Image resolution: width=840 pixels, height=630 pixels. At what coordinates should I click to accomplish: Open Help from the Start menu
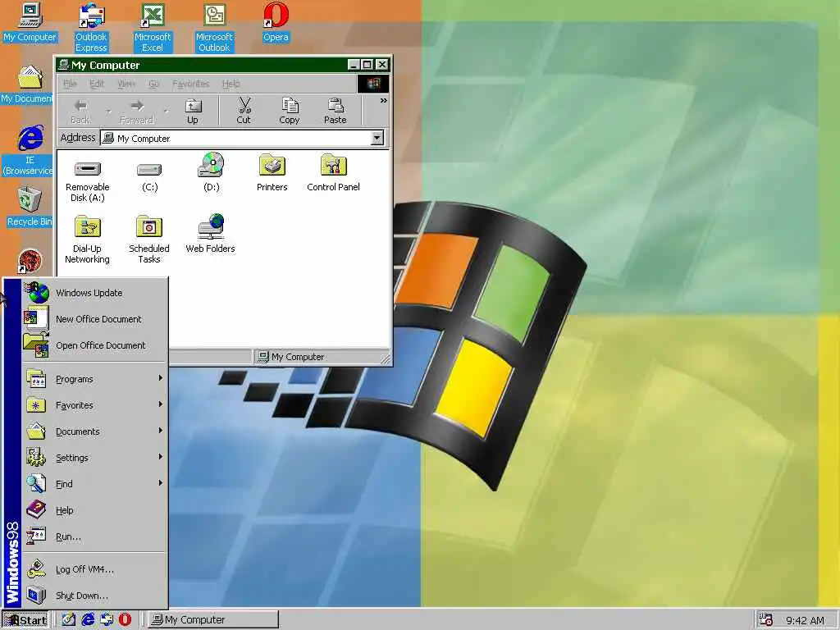[95, 510]
